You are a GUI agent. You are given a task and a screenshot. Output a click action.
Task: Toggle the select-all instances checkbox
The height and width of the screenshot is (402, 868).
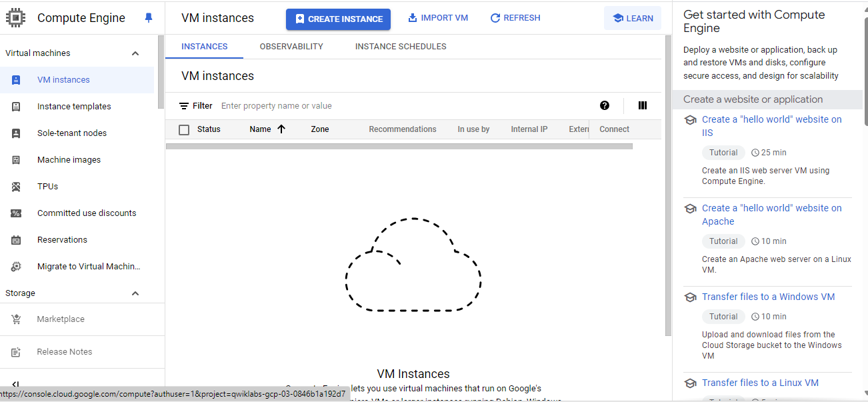184,129
